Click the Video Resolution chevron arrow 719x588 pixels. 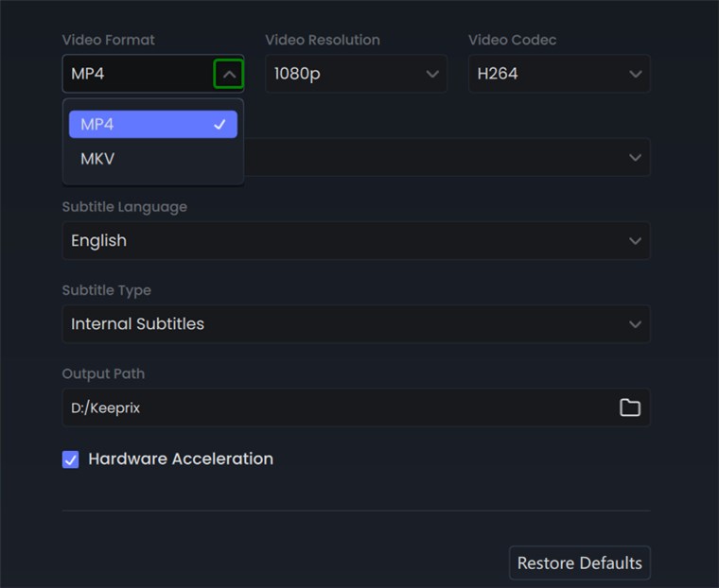(x=432, y=74)
